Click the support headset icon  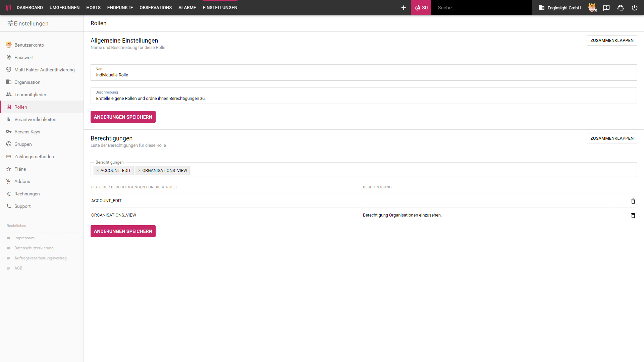[x=620, y=8]
